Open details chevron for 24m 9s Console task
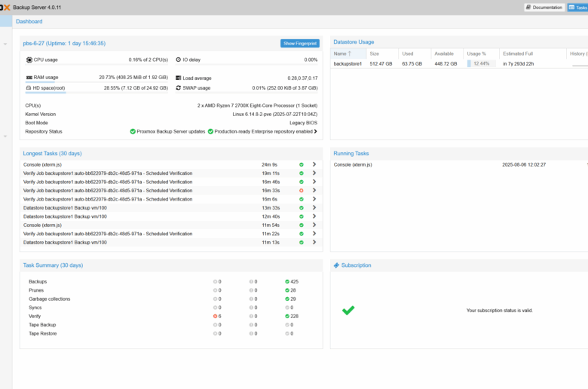 314,164
